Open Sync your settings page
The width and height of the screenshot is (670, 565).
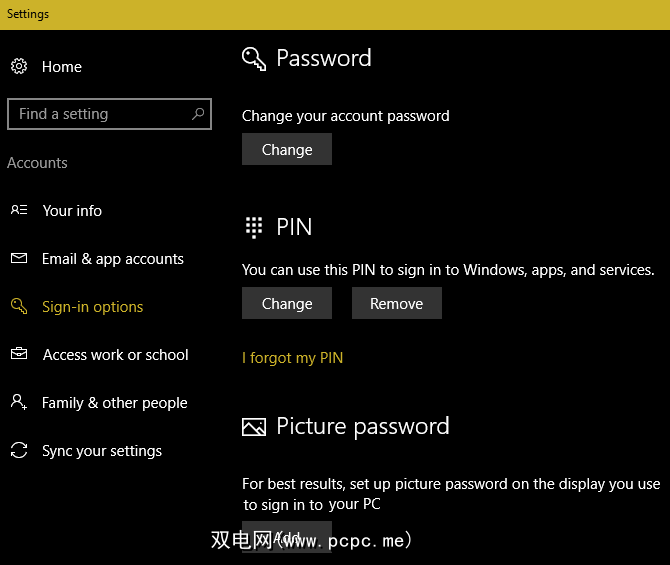[x=102, y=451]
